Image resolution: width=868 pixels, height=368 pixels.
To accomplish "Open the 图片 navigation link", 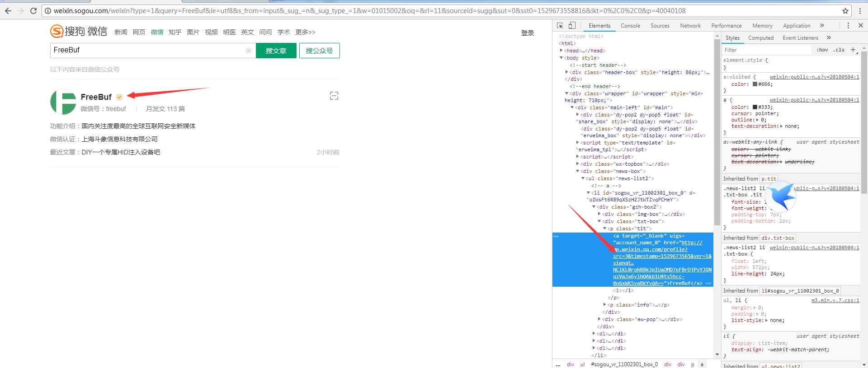I will click(x=193, y=32).
